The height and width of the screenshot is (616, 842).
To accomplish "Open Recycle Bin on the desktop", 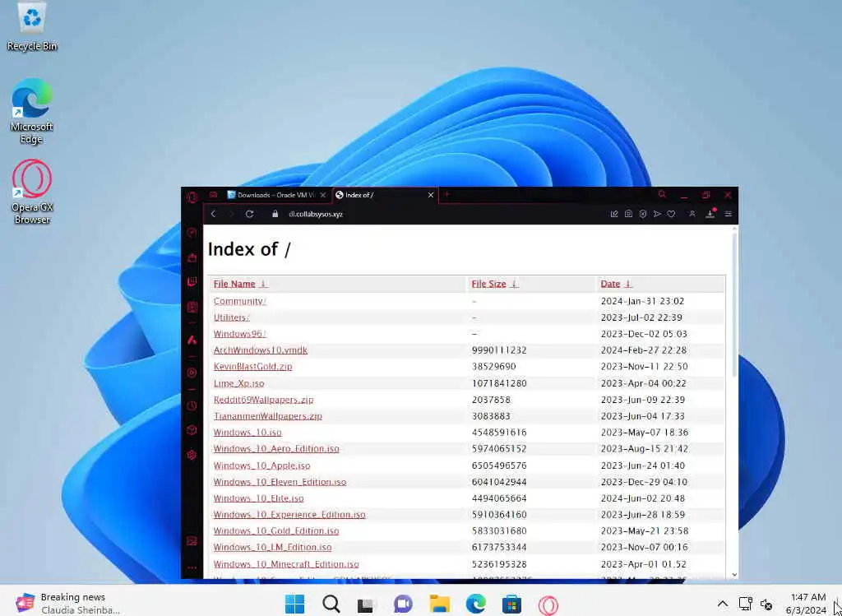I will (32, 27).
